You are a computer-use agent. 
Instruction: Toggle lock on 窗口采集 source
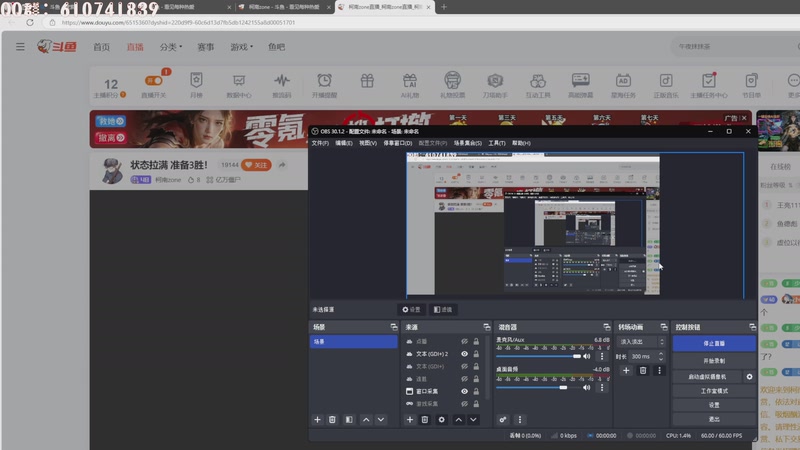click(476, 391)
